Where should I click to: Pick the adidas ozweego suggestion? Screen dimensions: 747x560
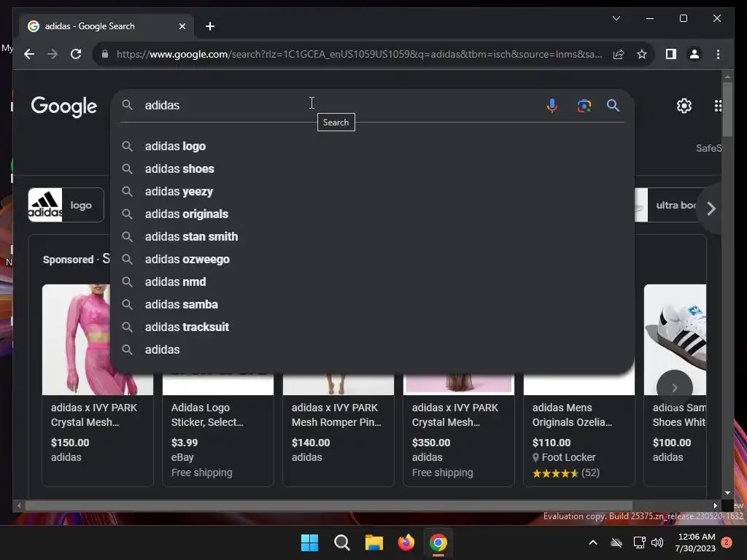[372, 259]
